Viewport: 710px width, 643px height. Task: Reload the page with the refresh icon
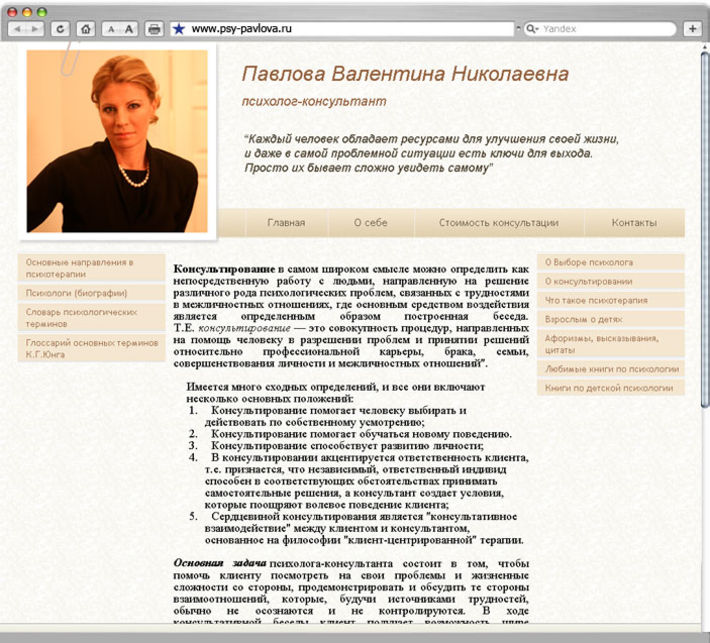[60, 29]
